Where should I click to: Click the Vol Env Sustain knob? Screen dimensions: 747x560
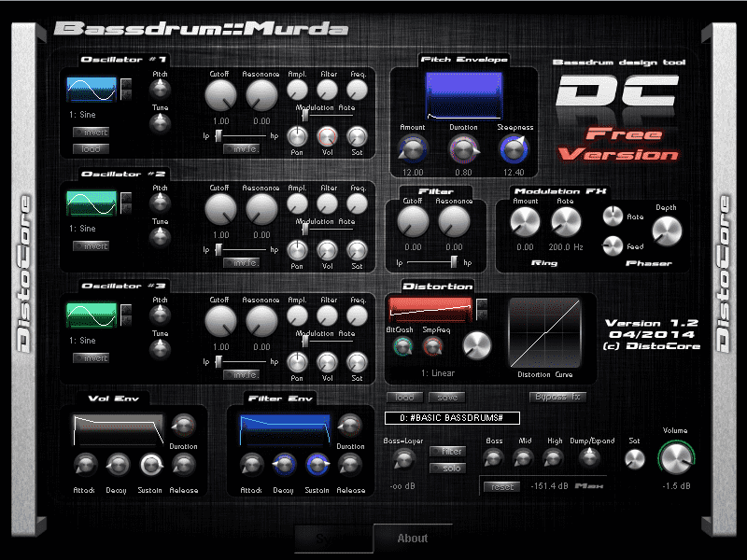point(151,465)
